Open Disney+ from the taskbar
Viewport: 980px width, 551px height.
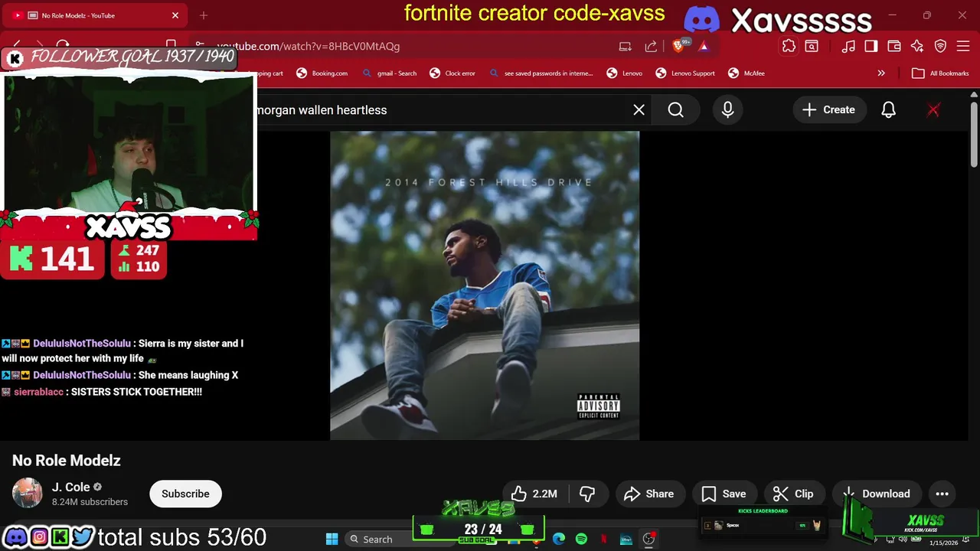[626, 539]
